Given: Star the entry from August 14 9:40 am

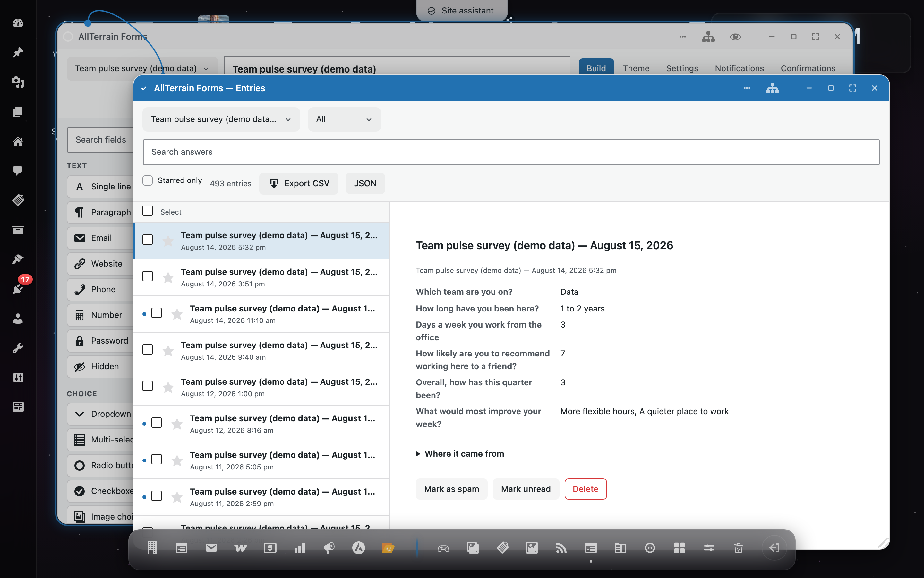Looking at the screenshot, I should point(168,351).
